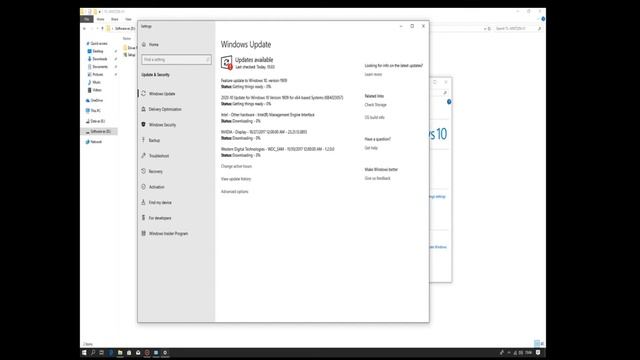Click the Change active hours link
Screen dimensions: 640x360
[x=236, y=167]
